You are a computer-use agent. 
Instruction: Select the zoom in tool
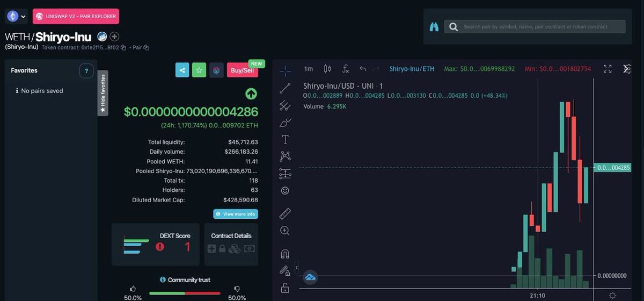[285, 231]
